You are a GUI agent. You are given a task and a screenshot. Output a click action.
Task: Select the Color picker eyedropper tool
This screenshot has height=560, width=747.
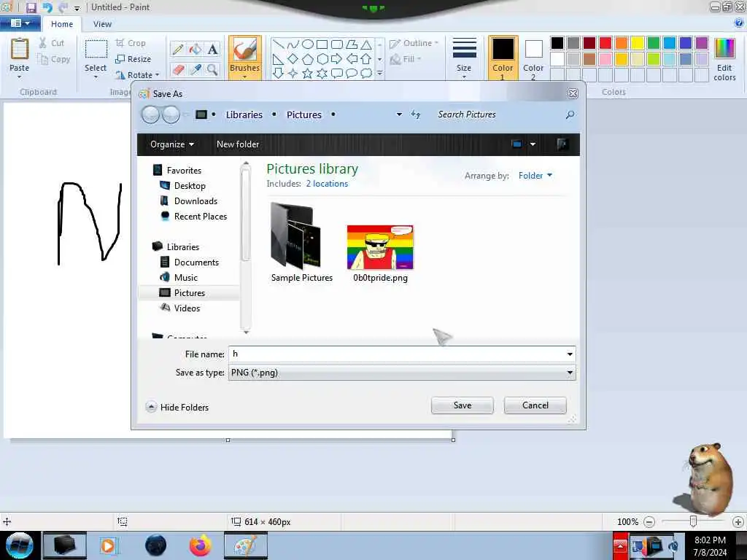tap(195, 69)
